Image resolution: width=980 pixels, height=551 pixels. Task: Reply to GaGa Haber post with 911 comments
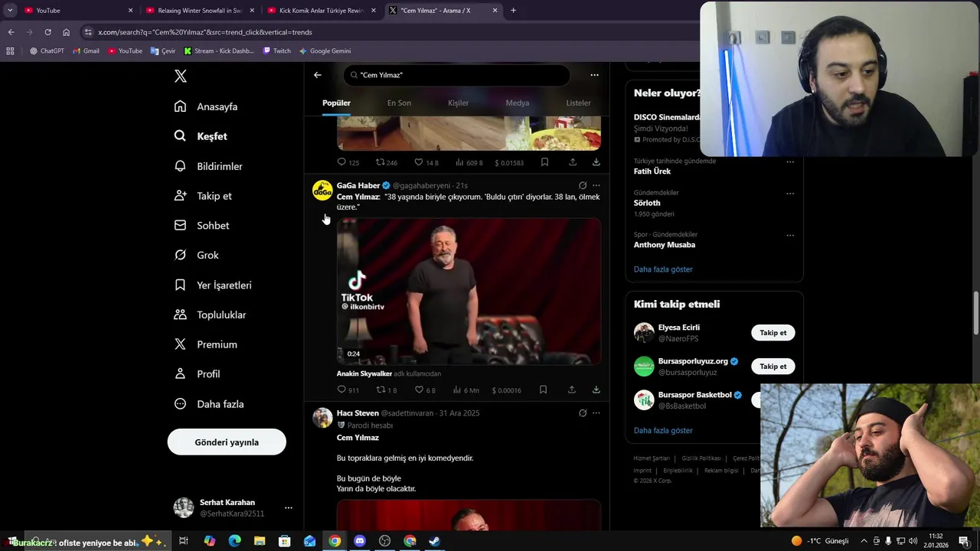click(x=348, y=390)
